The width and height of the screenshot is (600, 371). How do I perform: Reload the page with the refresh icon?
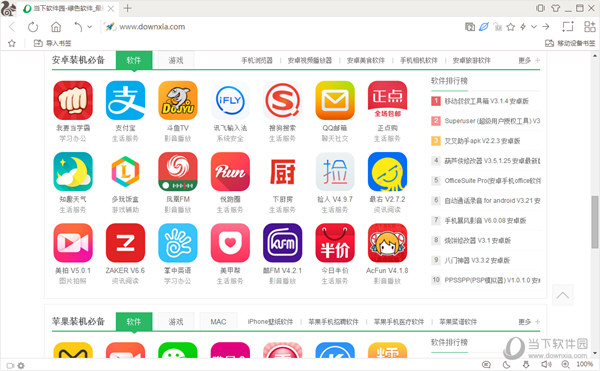[x=33, y=27]
